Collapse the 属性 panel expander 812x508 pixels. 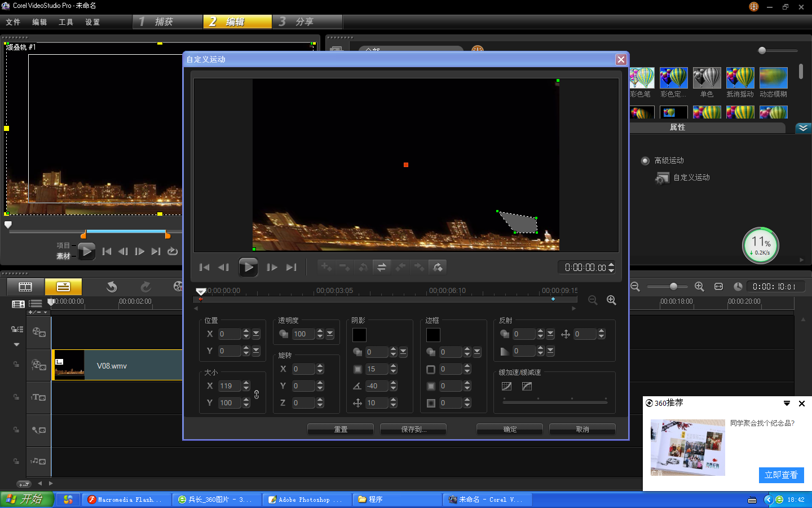pos(803,128)
